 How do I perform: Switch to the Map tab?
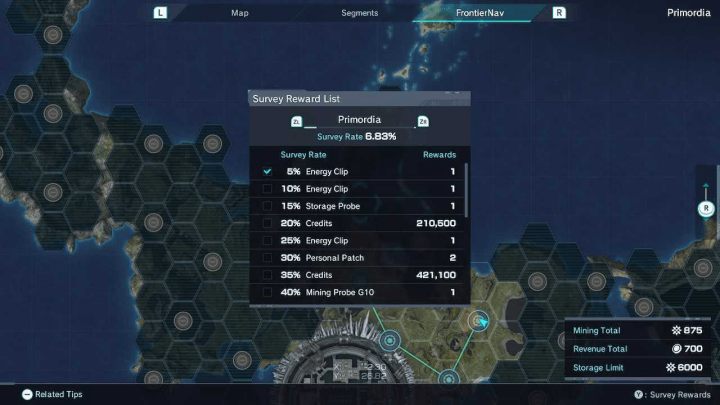point(240,13)
